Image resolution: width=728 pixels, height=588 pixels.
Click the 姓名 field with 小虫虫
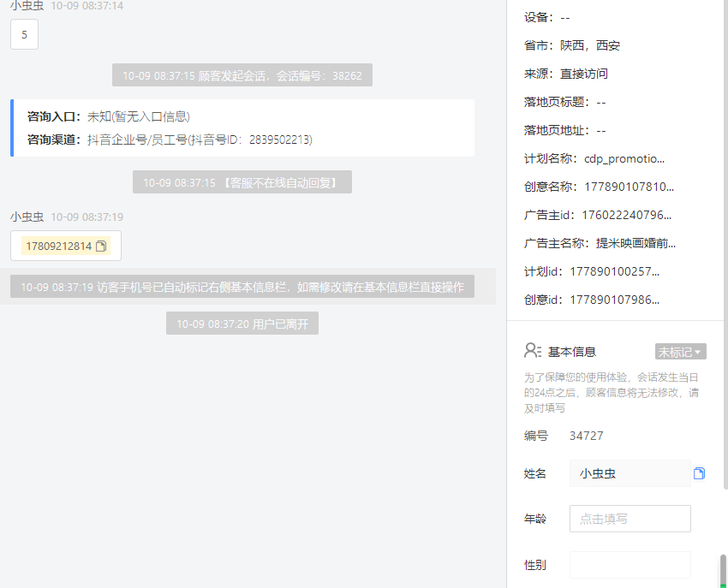pos(630,473)
